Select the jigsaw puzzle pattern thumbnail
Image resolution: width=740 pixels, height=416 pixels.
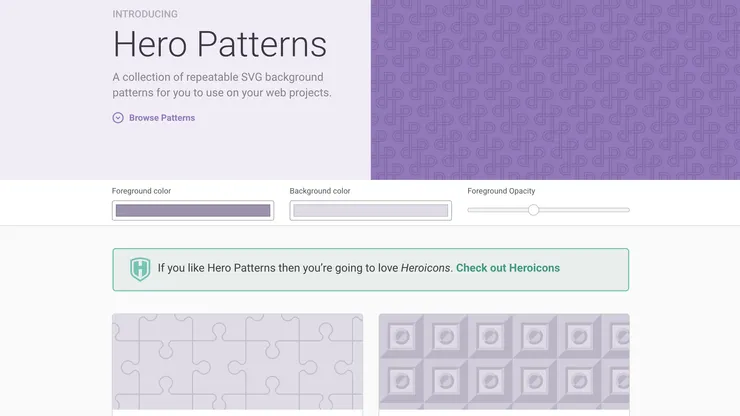tap(237, 362)
